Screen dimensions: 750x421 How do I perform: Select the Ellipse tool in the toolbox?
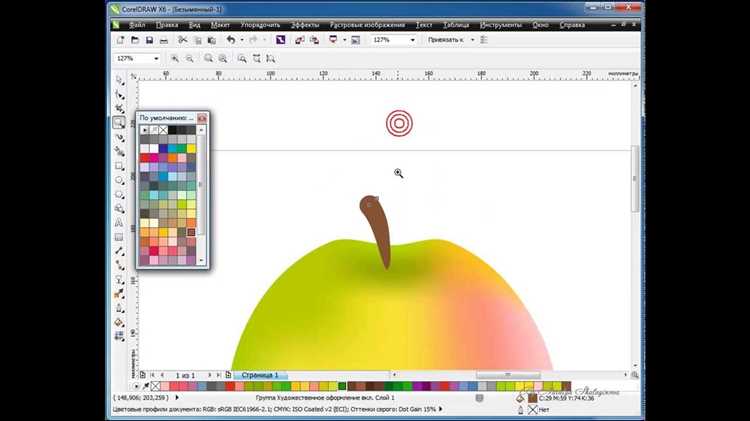(x=119, y=180)
